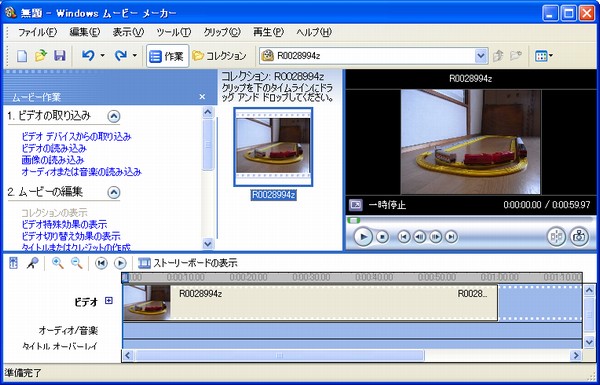Click the Split clip button under preview

556,237
